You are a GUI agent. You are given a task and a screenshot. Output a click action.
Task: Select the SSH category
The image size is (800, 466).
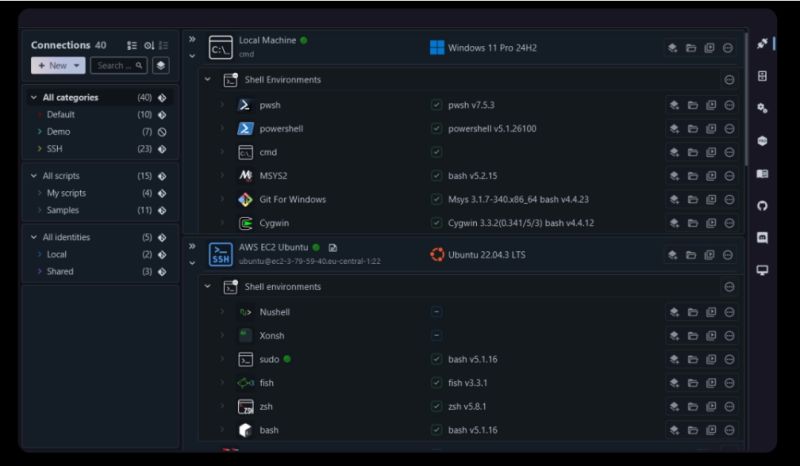click(x=55, y=149)
